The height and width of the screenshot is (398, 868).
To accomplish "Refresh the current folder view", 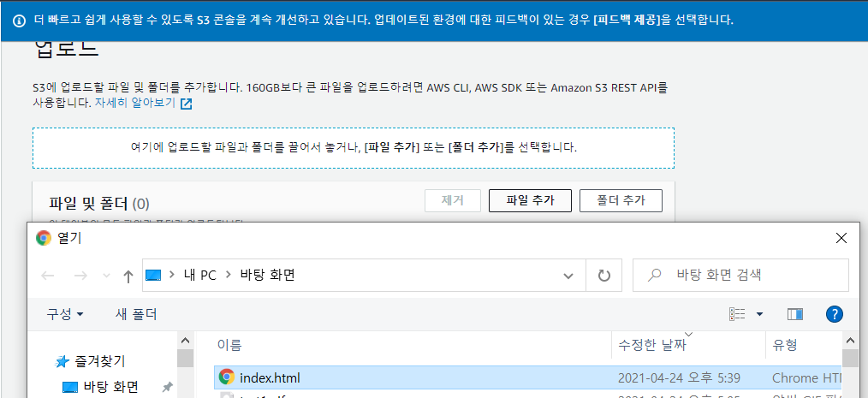I will tap(604, 275).
